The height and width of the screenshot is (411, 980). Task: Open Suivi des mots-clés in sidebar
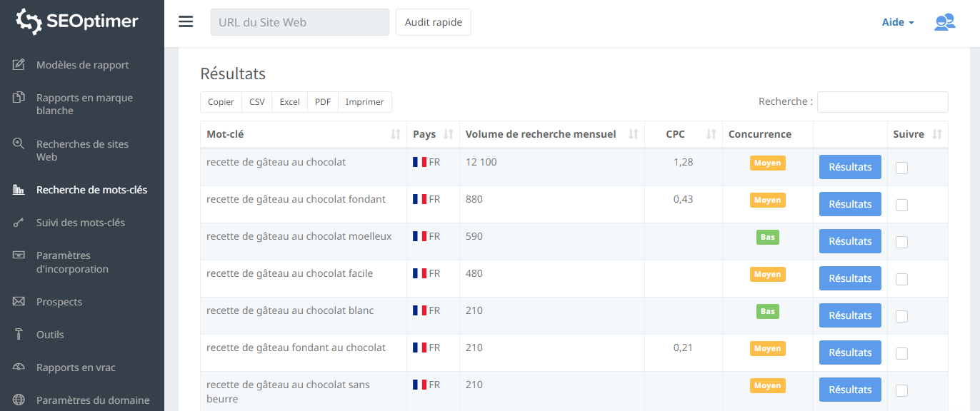pyautogui.click(x=80, y=223)
